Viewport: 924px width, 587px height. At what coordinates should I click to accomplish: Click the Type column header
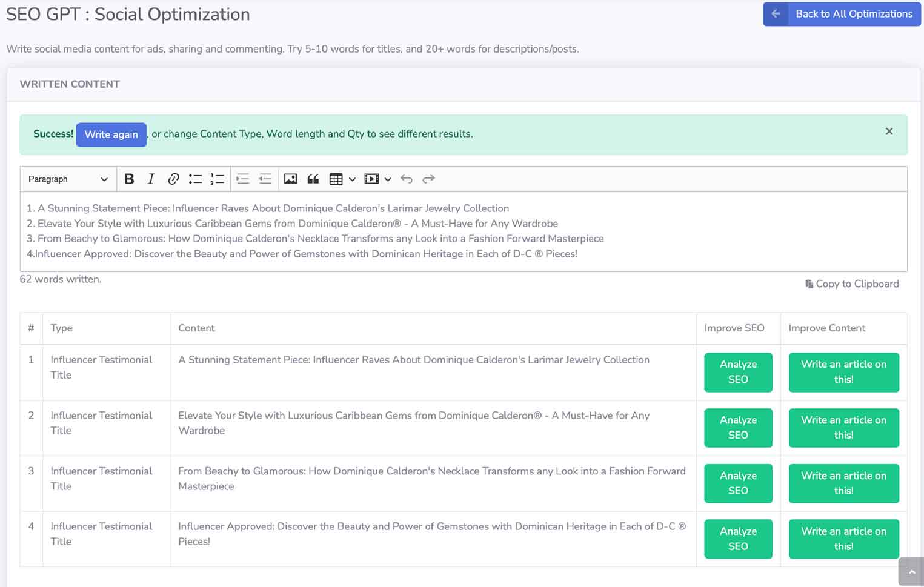[61, 328]
